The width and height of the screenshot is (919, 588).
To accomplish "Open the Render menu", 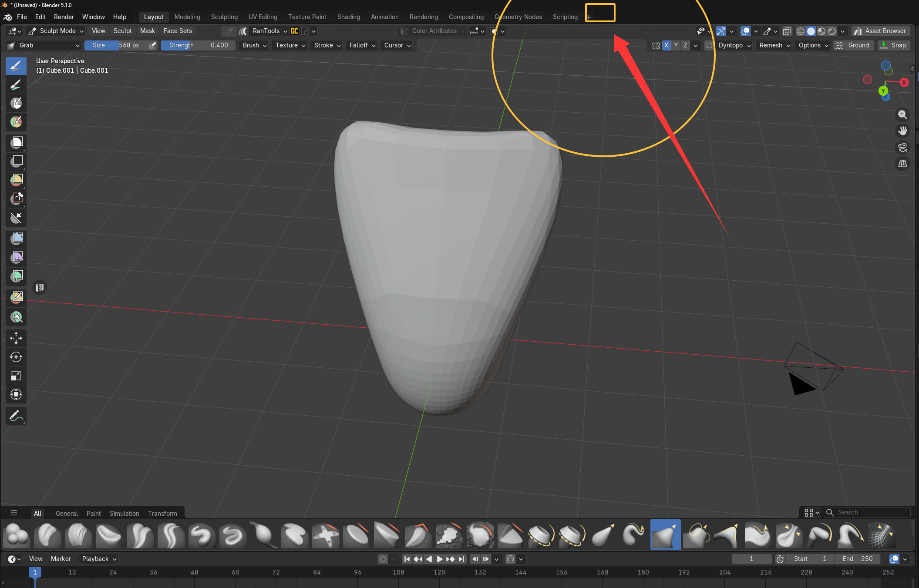I will 64,17.
